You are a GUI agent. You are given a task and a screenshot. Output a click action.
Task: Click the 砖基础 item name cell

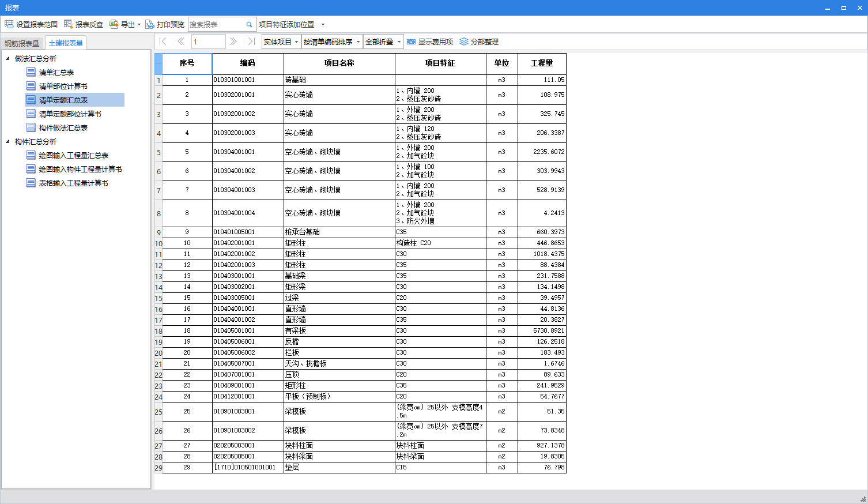point(339,80)
